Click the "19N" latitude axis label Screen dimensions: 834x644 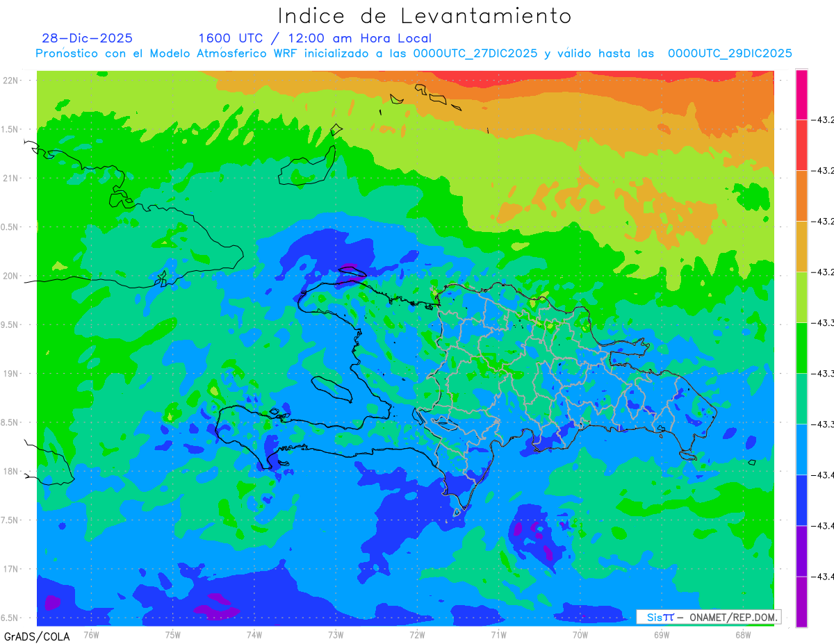coord(11,374)
